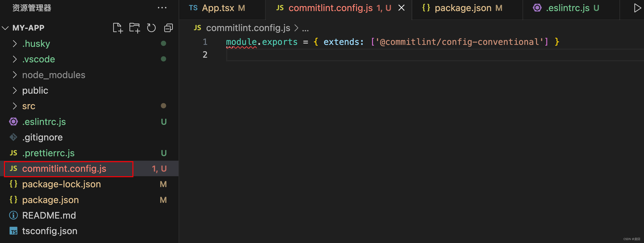The image size is (644, 243).
Task: Open README.md from the file tree
Action: (x=89, y=215)
